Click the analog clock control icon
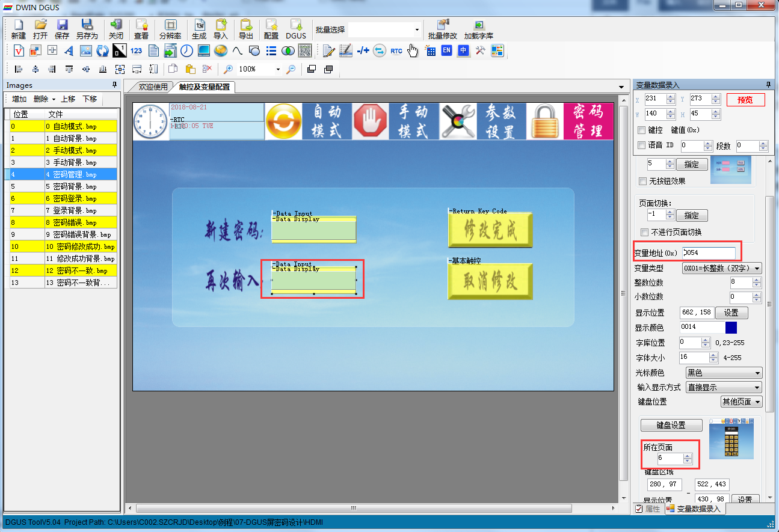The width and height of the screenshot is (779, 532). click(x=187, y=51)
